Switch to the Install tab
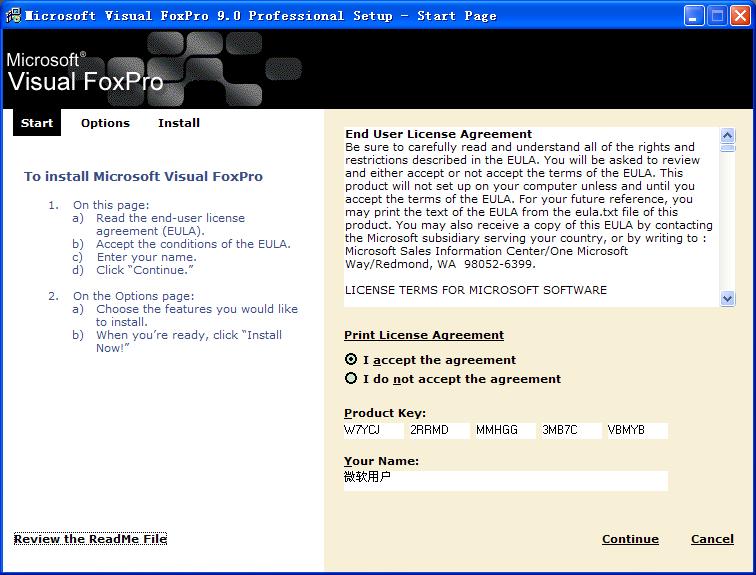 click(178, 123)
